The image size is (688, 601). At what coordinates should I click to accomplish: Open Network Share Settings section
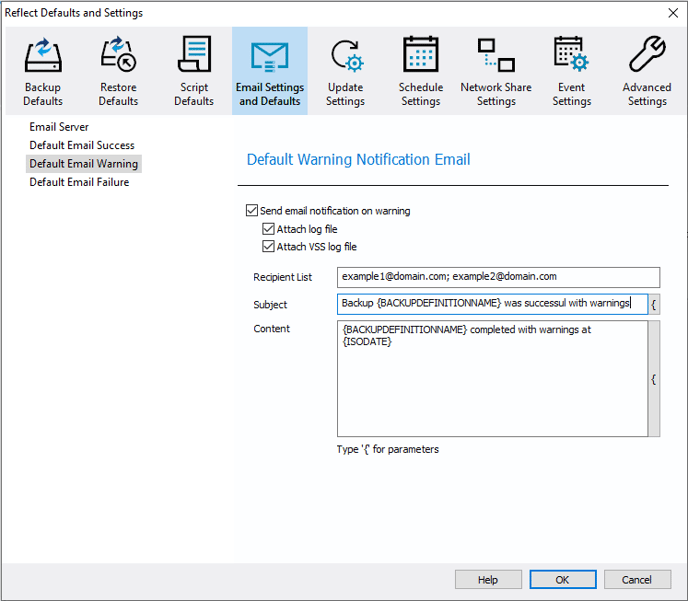[496, 71]
